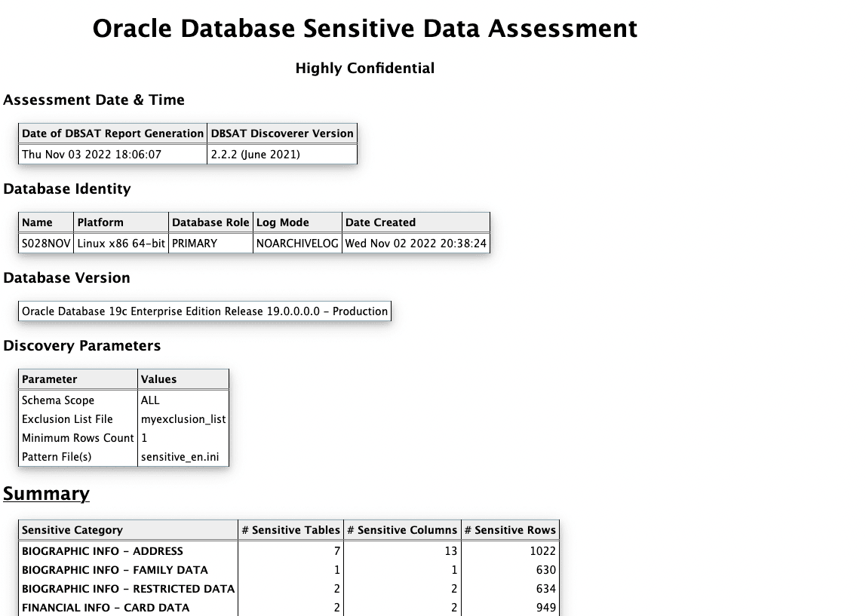Click the FINANCIAL INFO - CARD DATA row
This screenshot has height=616, width=866.
click(x=106, y=608)
